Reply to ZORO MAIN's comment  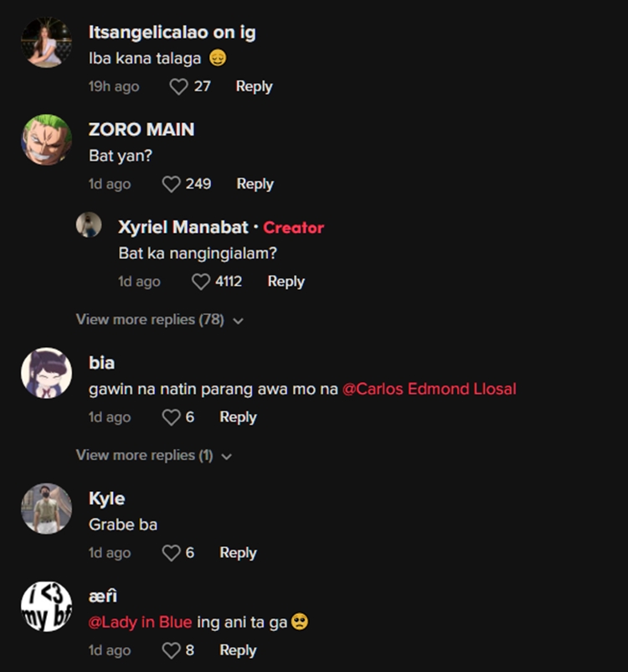pyautogui.click(x=255, y=184)
